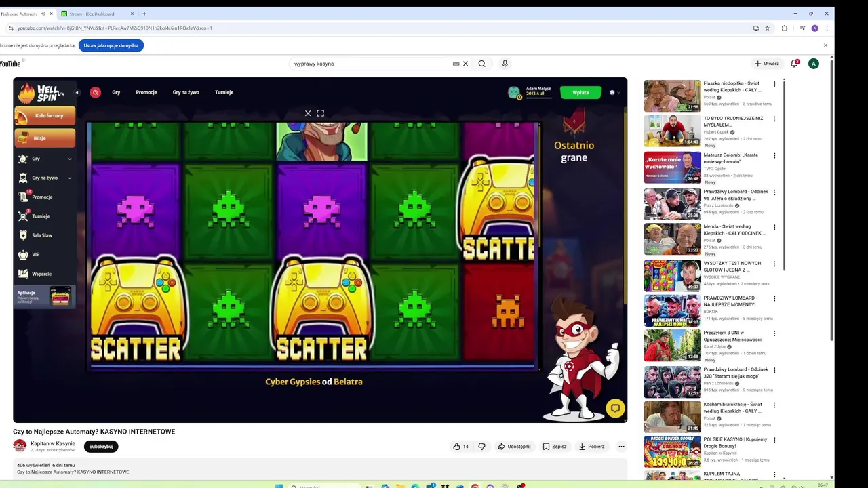Screen dimensions: 868x488
Task: Open the Windows Start button on taskbar
Action: 278,486
